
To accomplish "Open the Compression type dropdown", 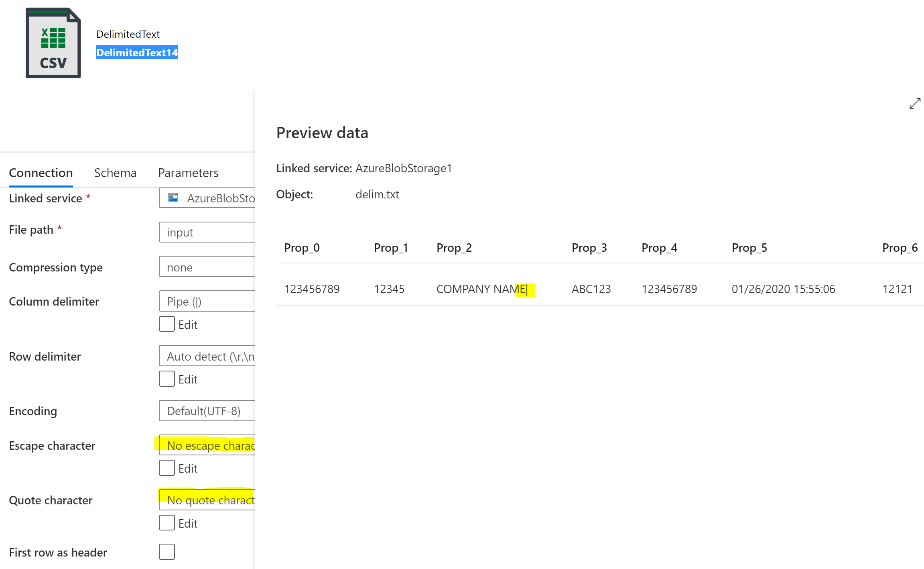I will [207, 267].
